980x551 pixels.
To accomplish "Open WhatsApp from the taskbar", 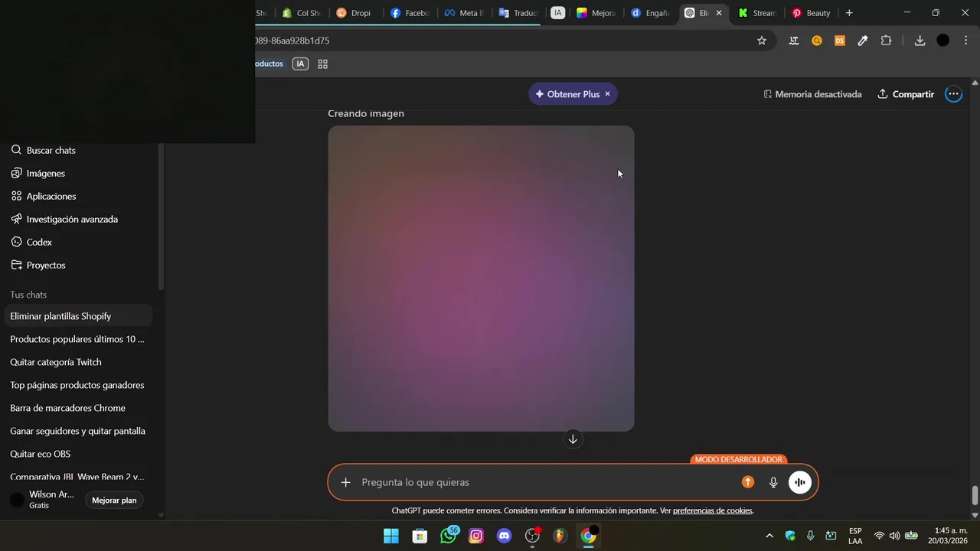I will (449, 536).
